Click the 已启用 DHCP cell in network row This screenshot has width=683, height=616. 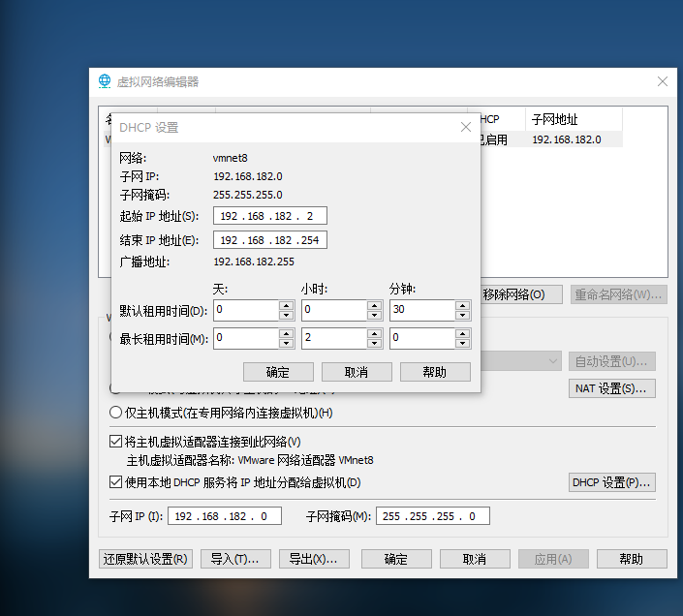point(494,139)
